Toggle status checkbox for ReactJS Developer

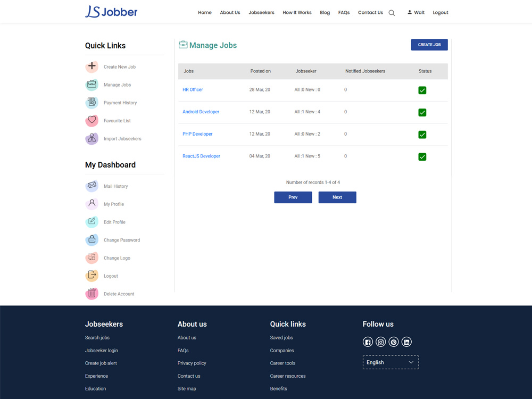click(x=422, y=157)
